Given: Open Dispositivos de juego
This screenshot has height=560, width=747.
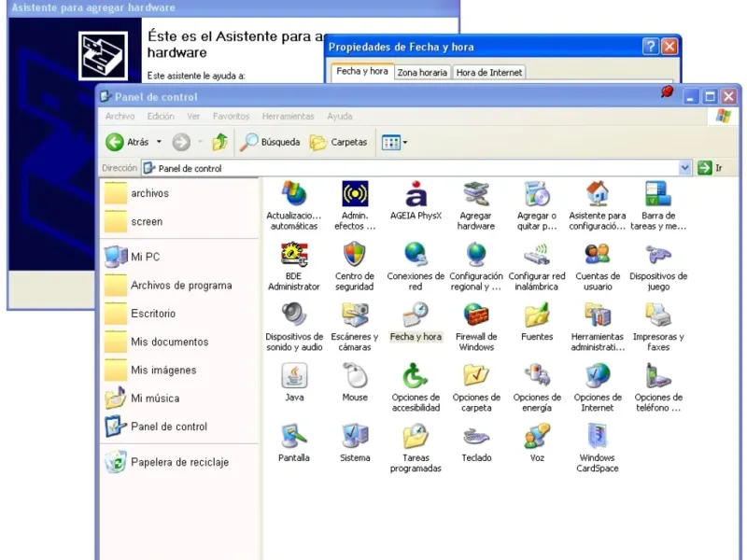Looking at the screenshot, I should tap(658, 266).
